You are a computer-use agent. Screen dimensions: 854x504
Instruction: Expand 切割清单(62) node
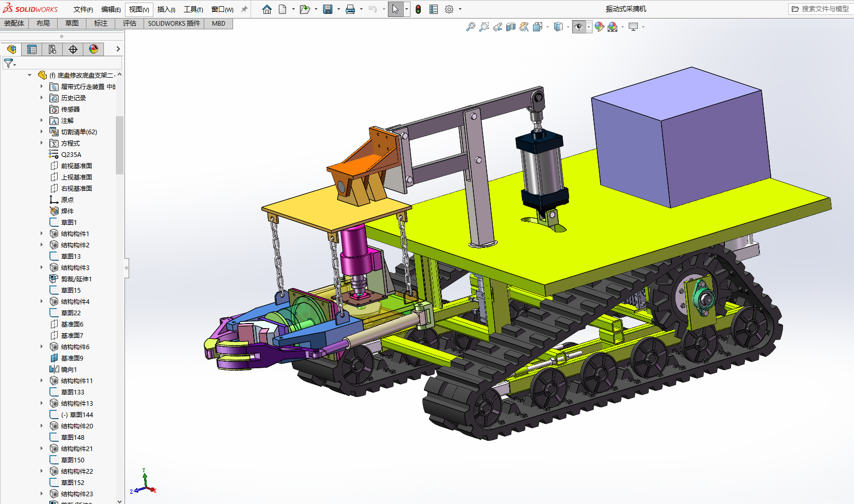tap(42, 132)
